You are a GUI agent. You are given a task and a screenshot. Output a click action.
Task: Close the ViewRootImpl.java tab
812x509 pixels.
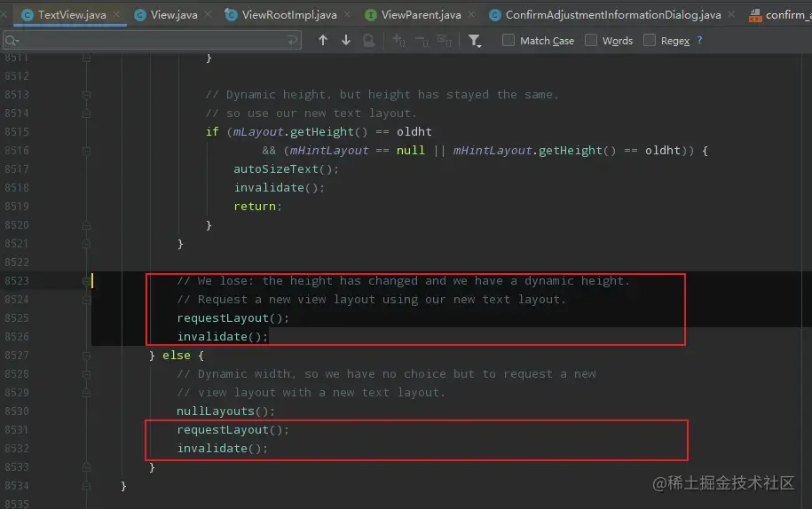click(347, 14)
